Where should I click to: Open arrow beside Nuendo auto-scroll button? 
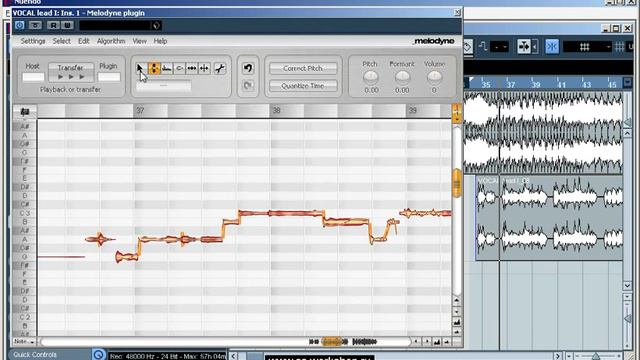(x=534, y=47)
